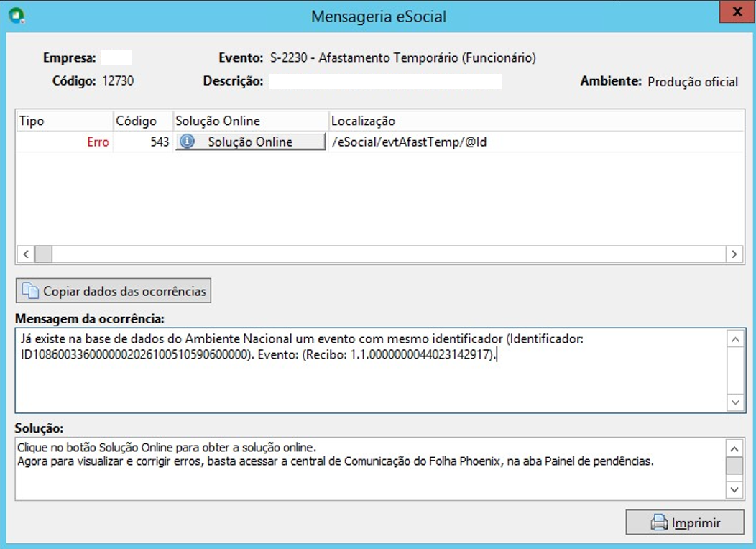Click the Produção oficial environment value
Image resolution: width=756 pixels, height=549 pixels.
(692, 81)
